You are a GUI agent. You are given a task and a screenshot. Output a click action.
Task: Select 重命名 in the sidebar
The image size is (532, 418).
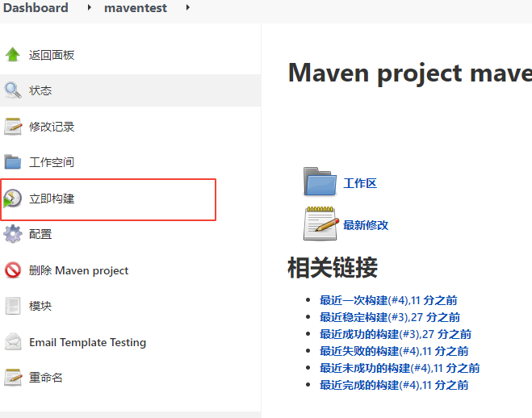(x=46, y=378)
